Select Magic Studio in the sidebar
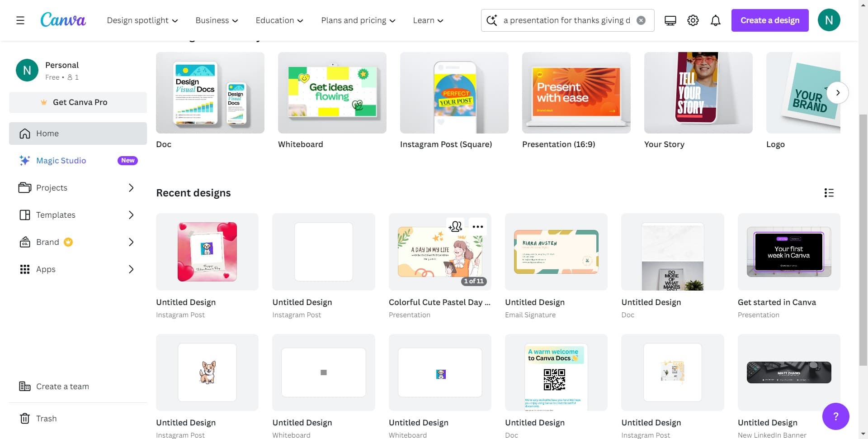 point(61,161)
